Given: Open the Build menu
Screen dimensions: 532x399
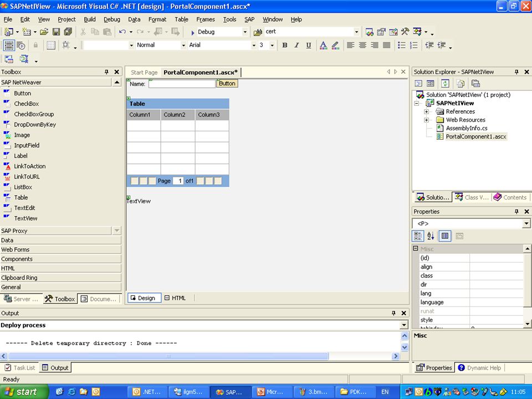Looking at the screenshot, I should pyautogui.click(x=90, y=19).
